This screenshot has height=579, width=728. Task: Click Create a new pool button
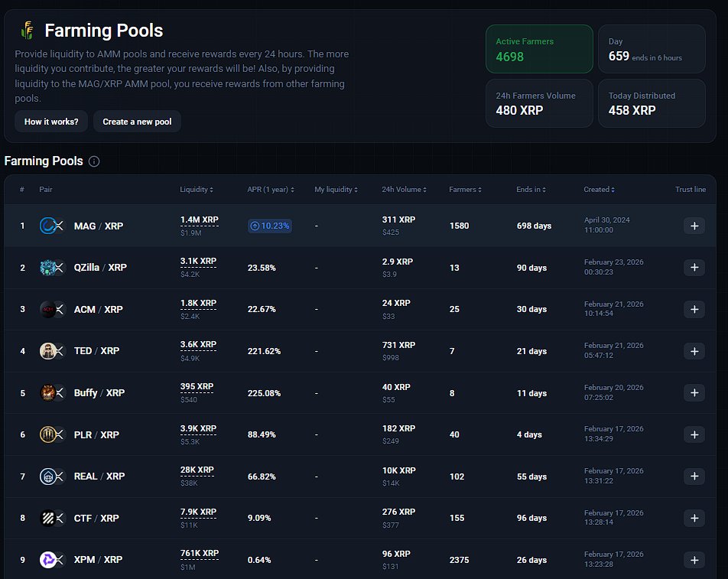click(x=137, y=122)
